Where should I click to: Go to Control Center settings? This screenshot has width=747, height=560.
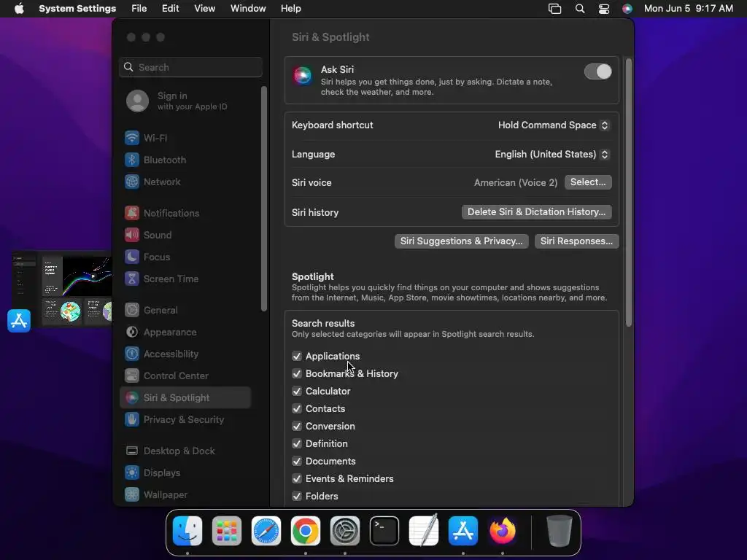pos(185,376)
